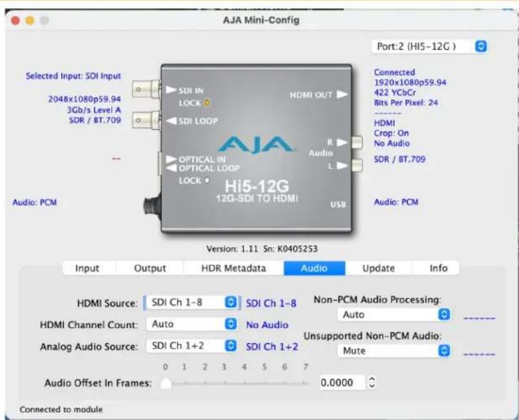Click the 'No Audio' HDMI Channel Count status
519x420 pixels.
[267, 325]
